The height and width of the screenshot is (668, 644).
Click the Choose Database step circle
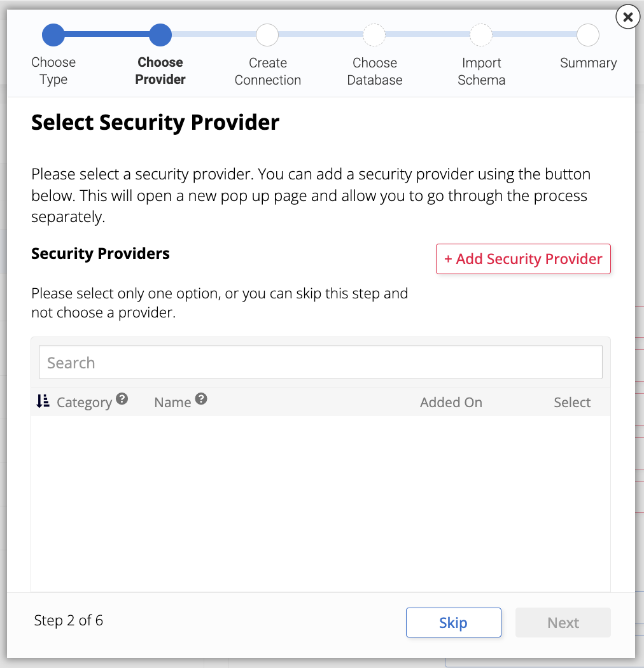374,34
